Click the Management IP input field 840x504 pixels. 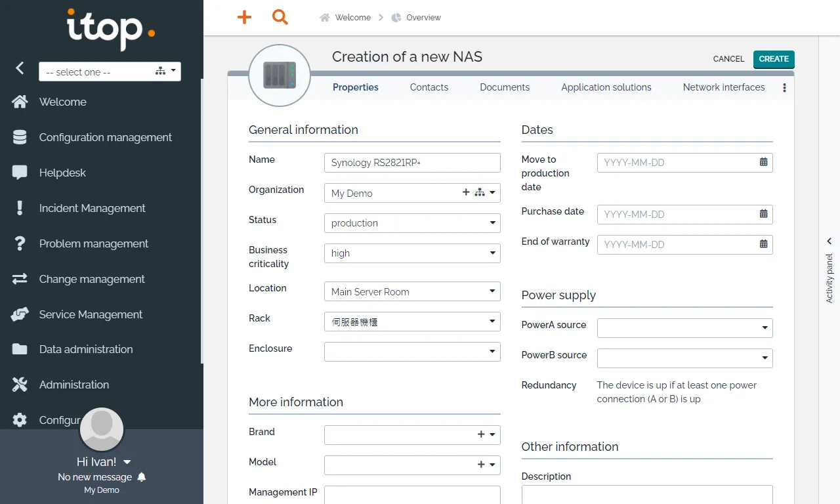coord(412,495)
